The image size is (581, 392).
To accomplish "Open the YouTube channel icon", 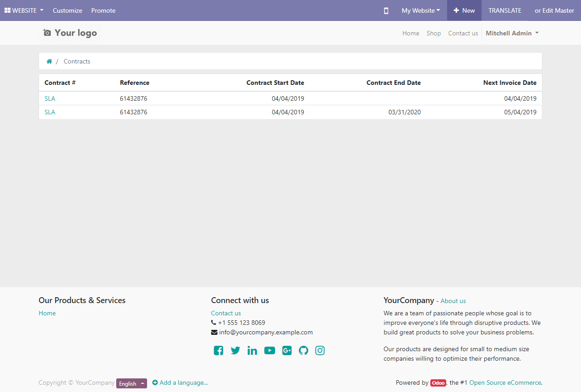I will 270,350.
